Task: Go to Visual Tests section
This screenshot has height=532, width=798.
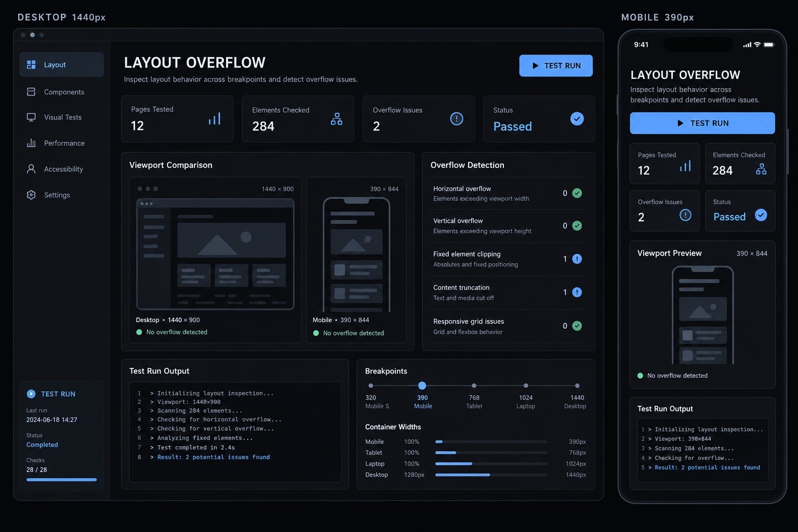Action: [61, 117]
